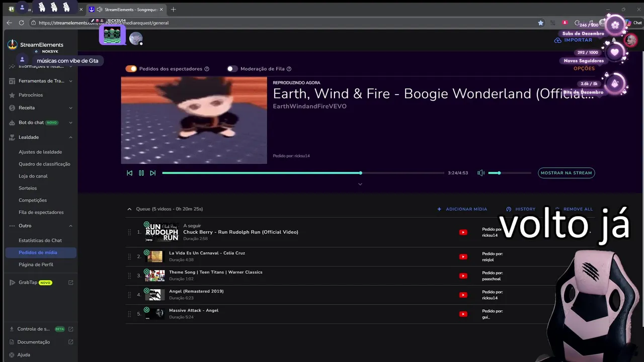Image resolution: width=644 pixels, height=362 pixels.
Task: Click Remove All in the queue
Action: [x=574, y=209]
